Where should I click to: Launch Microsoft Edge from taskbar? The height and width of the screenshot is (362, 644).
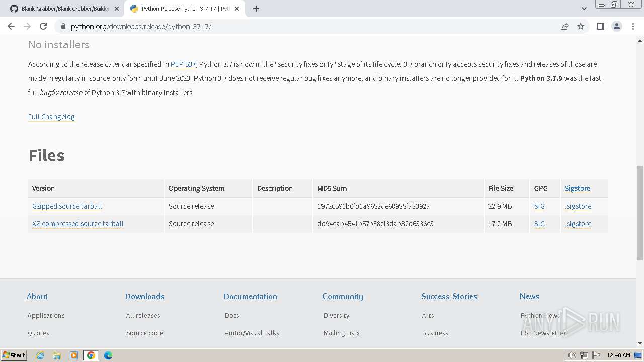[x=108, y=355]
